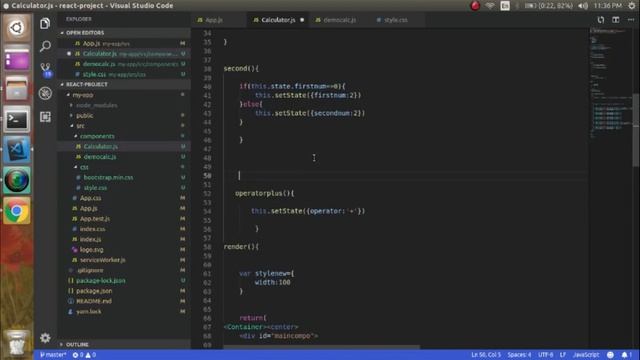Open the Explorer view in activity bar

click(x=45, y=23)
